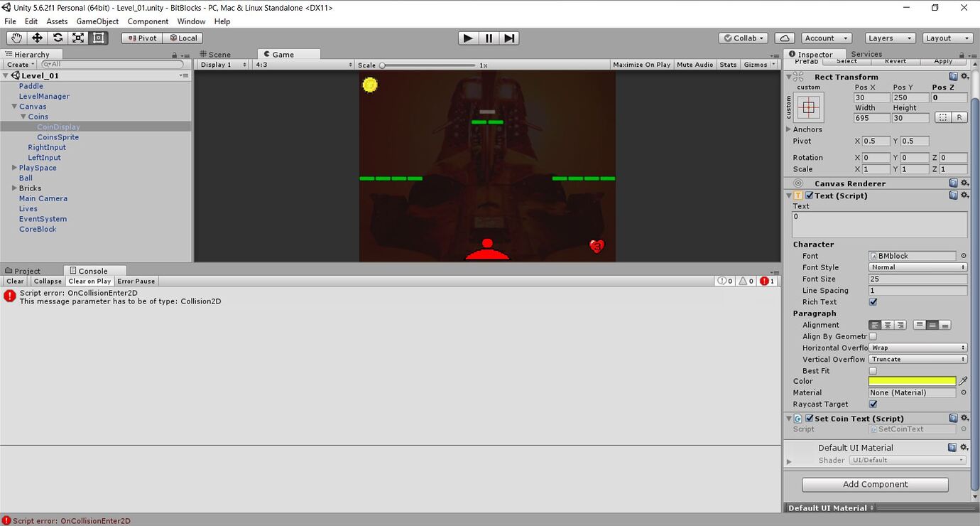Viewport: 980px width, 526px height.
Task: Open the GameObject menu
Action: point(97,21)
